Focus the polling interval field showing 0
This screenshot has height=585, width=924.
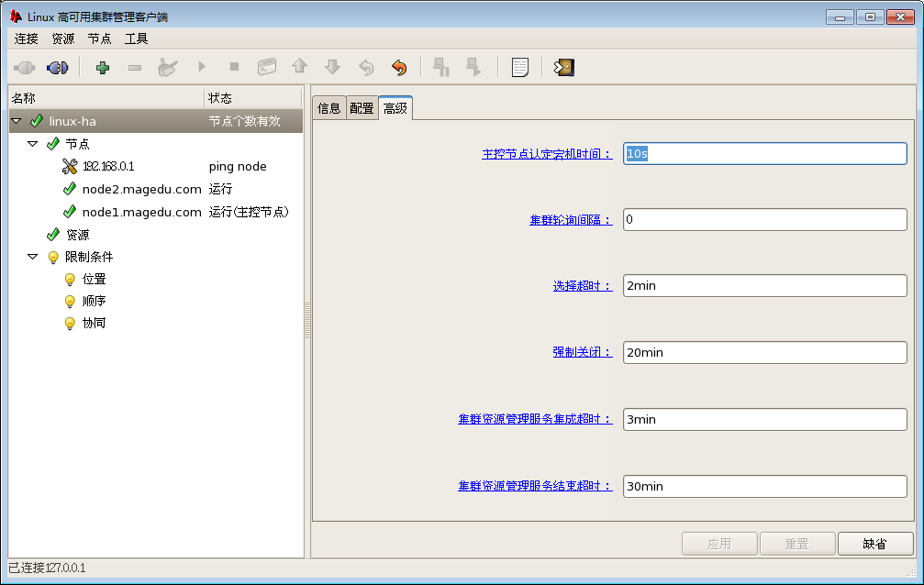point(765,220)
